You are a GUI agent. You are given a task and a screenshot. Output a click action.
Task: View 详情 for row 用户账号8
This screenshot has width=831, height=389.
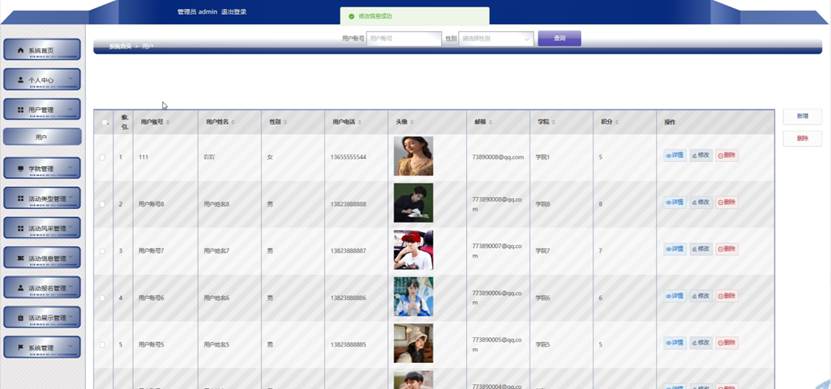coord(675,202)
